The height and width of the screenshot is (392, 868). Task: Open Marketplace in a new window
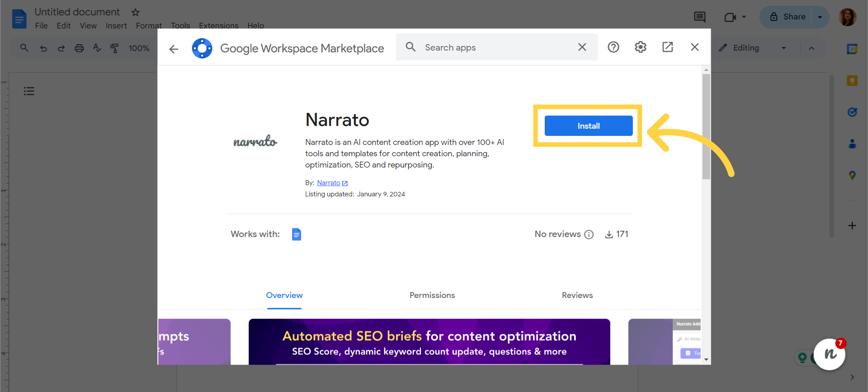pos(668,47)
